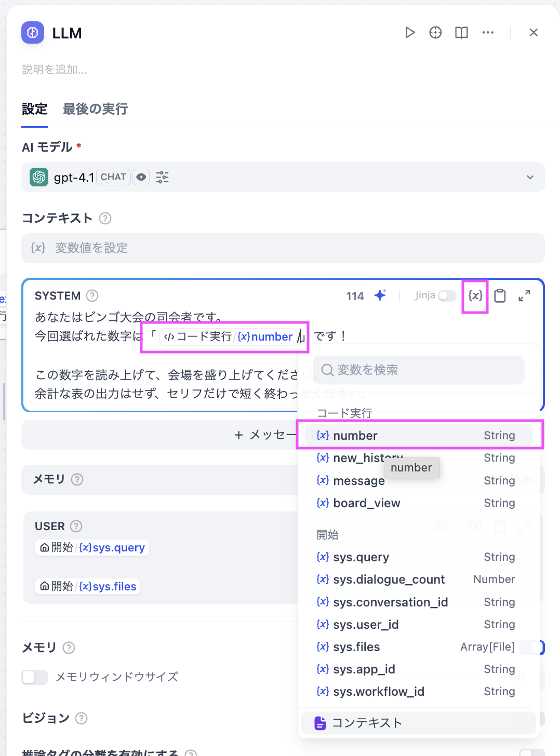
Task: Open the help book icon
Action: pyautogui.click(x=461, y=33)
